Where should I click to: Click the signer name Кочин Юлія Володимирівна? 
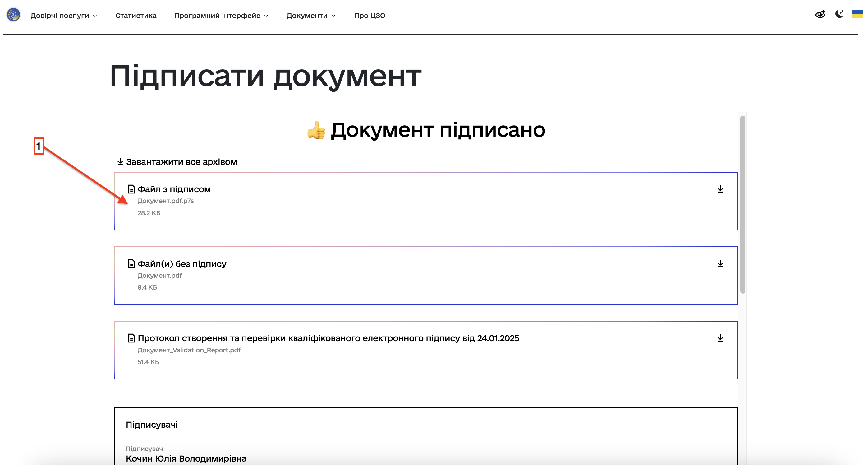click(186, 458)
